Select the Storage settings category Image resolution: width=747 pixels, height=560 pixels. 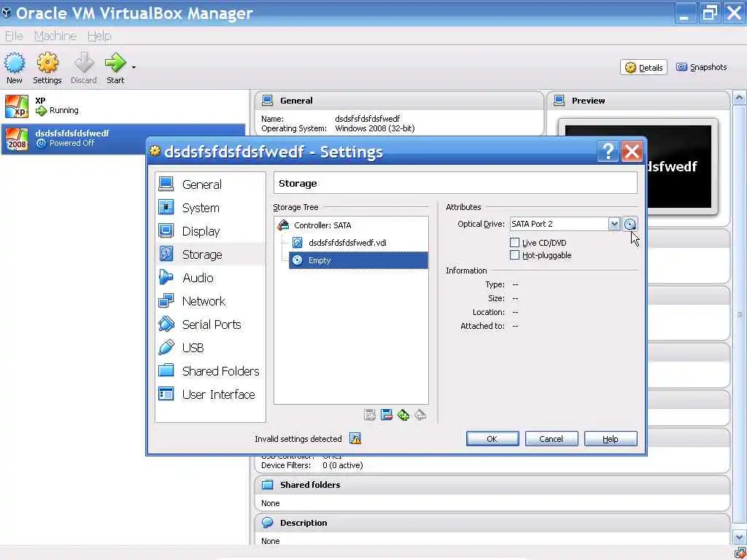pyautogui.click(x=210, y=254)
